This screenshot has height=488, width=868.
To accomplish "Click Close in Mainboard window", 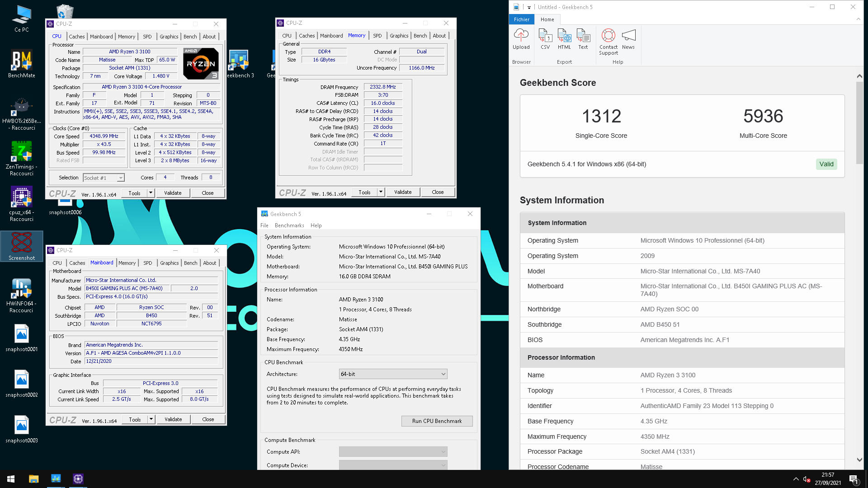I will pyautogui.click(x=208, y=419).
